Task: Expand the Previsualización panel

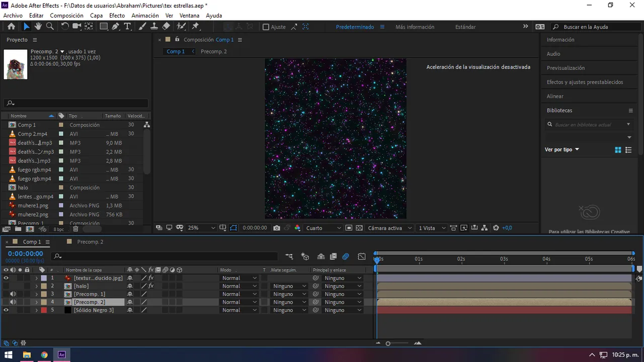Action: tap(566, 68)
